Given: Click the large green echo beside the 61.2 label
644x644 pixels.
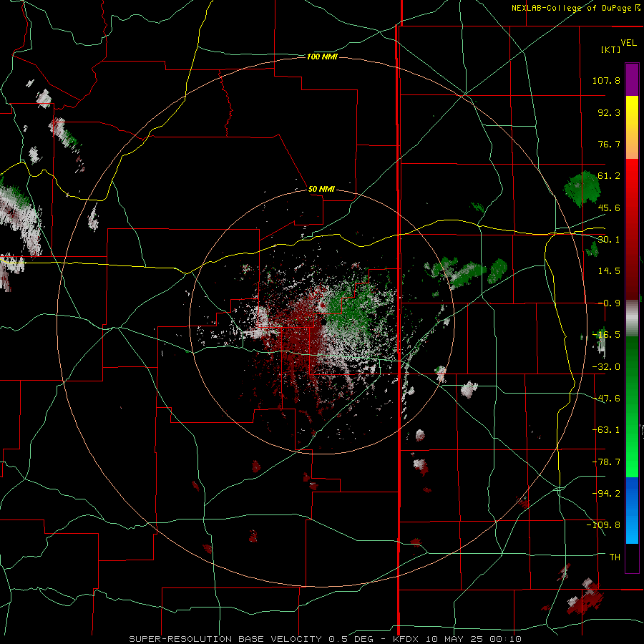Looking at the screenshot, I should pos(582,188).
